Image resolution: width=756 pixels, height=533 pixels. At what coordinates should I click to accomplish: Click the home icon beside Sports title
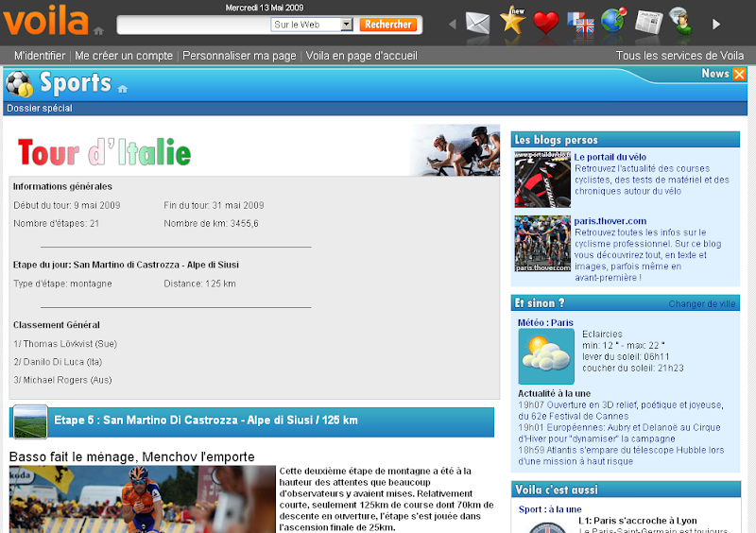[123, 89]
